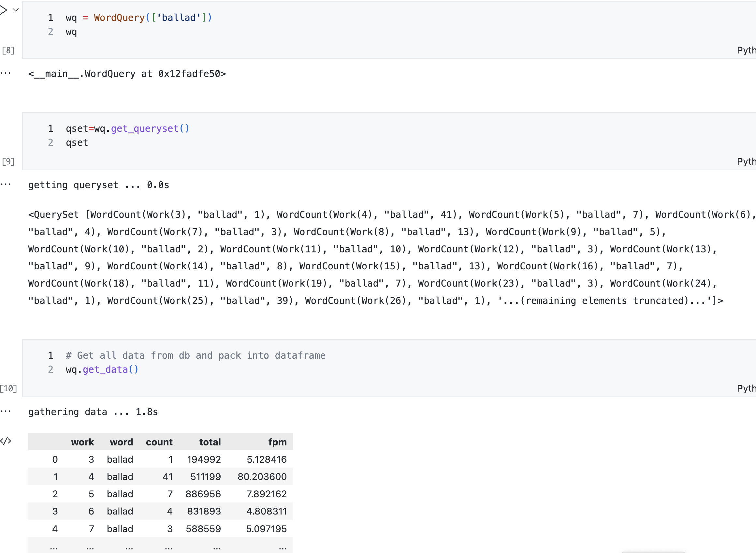This screenshot has width=756, height=553.
Task: Click the 'total' column header
Action: pos(210,442)
